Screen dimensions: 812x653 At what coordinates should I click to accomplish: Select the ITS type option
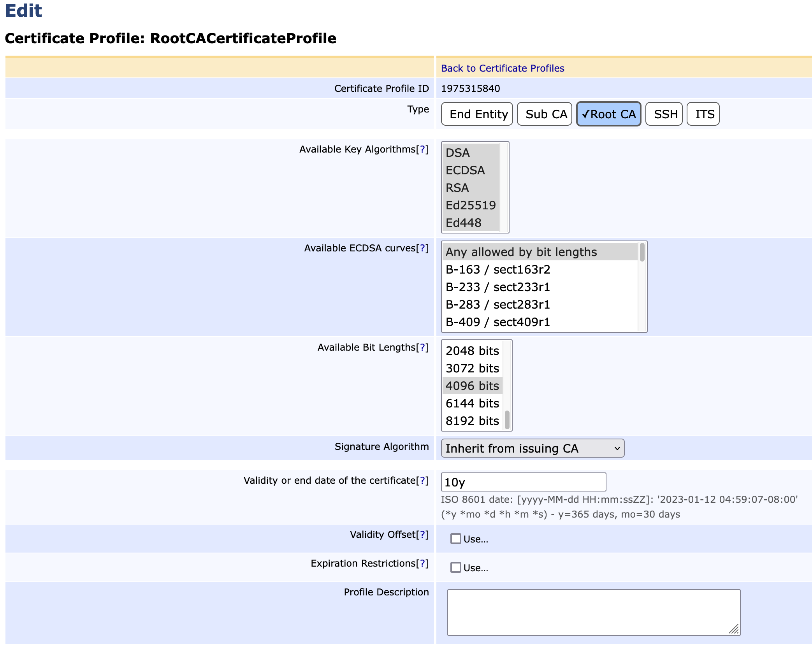(705, 114)
